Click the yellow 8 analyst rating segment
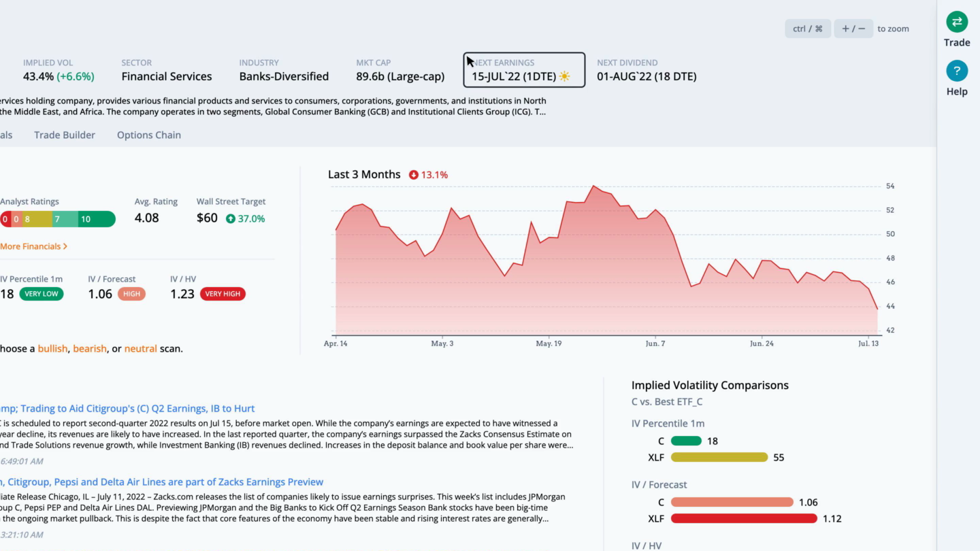 (37, 219)
